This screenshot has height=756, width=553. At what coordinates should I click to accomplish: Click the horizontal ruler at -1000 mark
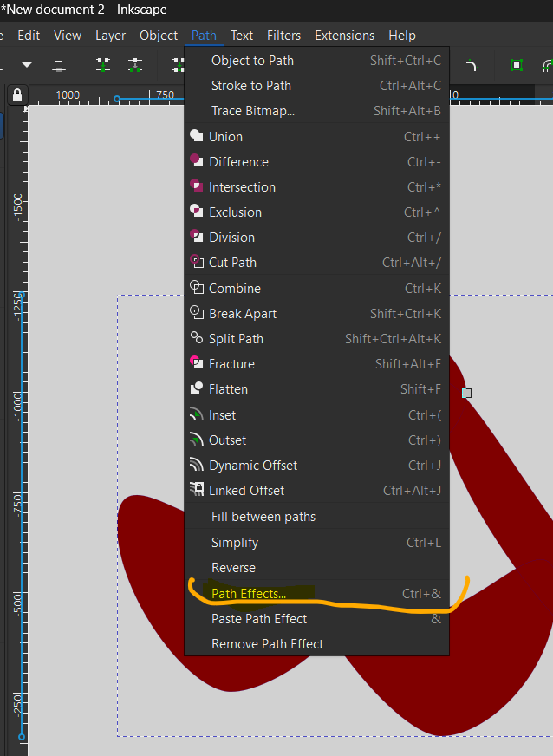point(66,95)
